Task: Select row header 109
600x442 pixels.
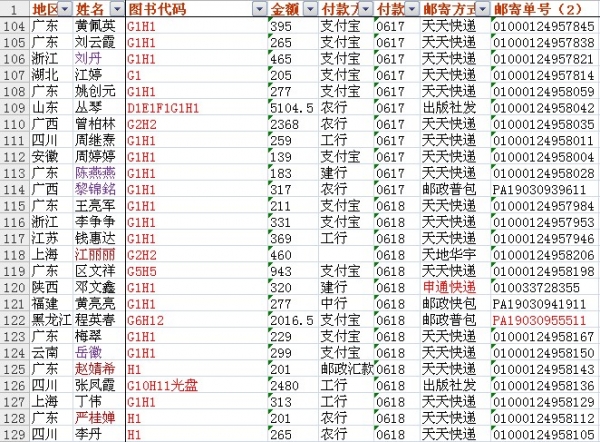Action: coord(14,107)
